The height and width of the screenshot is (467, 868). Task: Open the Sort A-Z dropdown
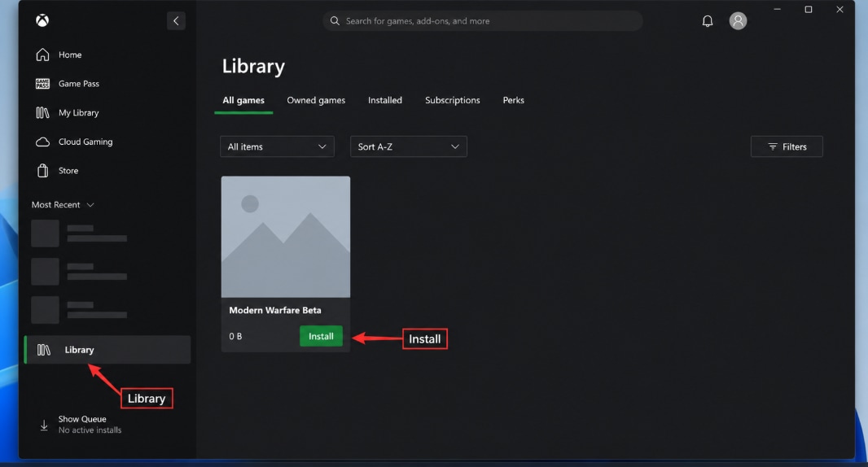point(409,146)
